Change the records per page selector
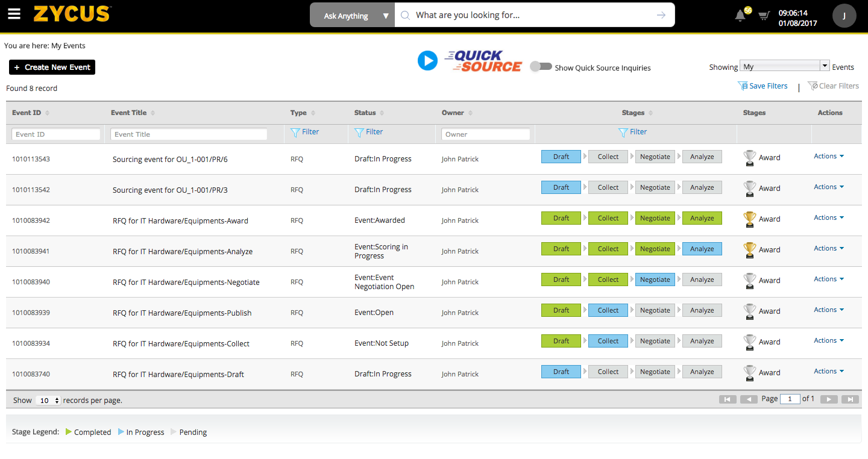The image size is (868, 459). [x=49, y=401]
